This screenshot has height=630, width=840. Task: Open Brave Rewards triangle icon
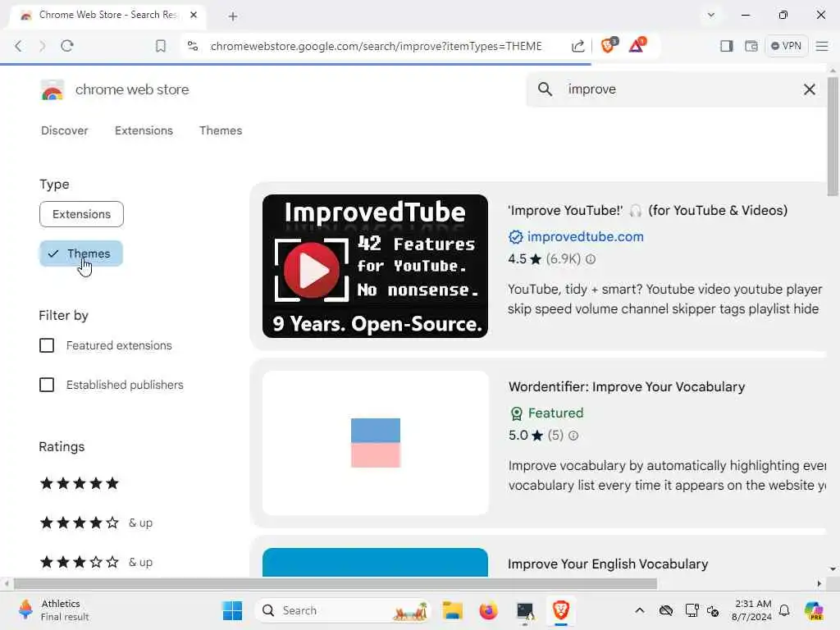[637, 45]
